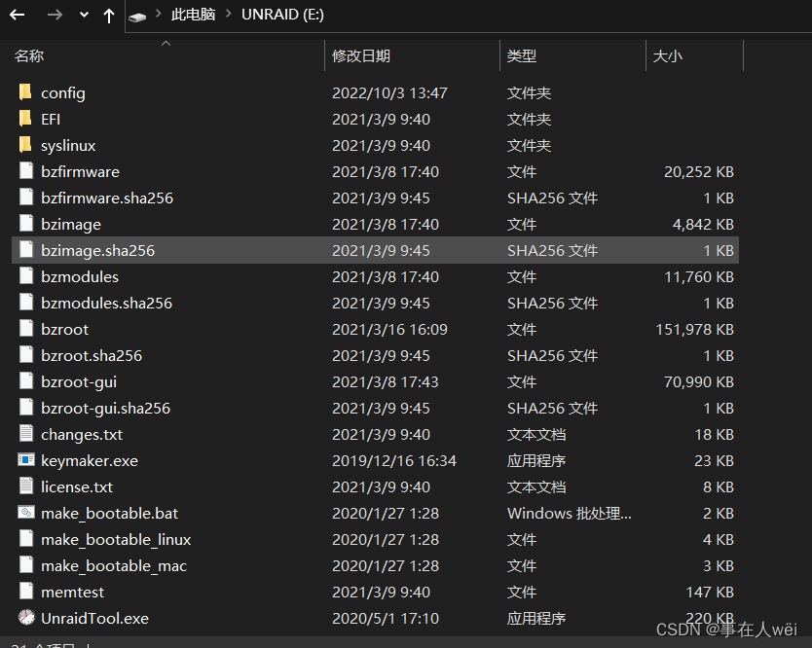
Task: Click the bzroot file icon
Action: point(26,328)
